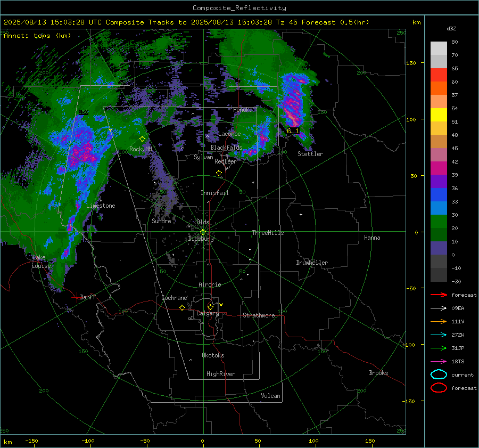This screenshot has height=448, width=479.
Task: Click the Lake Louise label
Action: point(41,262)
